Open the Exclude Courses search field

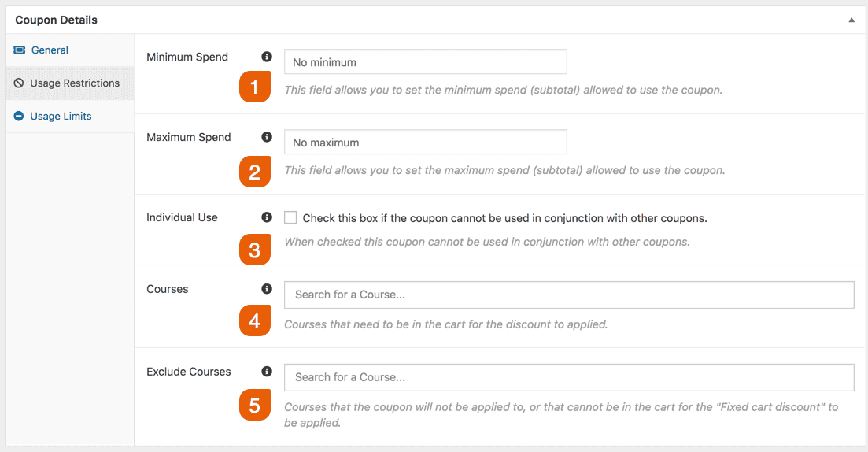click(569, 377)
